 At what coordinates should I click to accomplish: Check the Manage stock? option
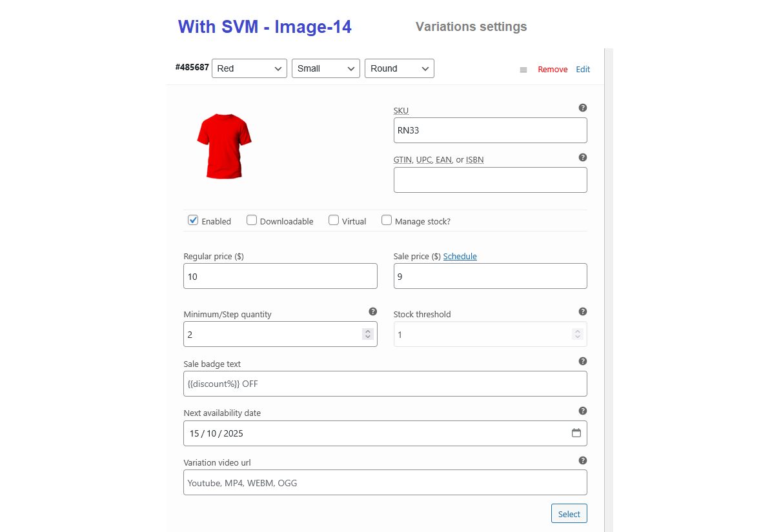click(387, 220)
